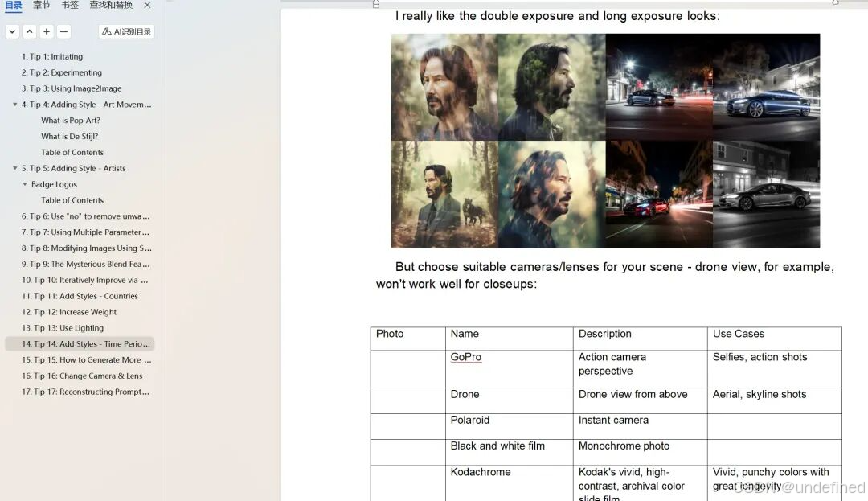Switch to the 书签 tab

pos(70,5)
